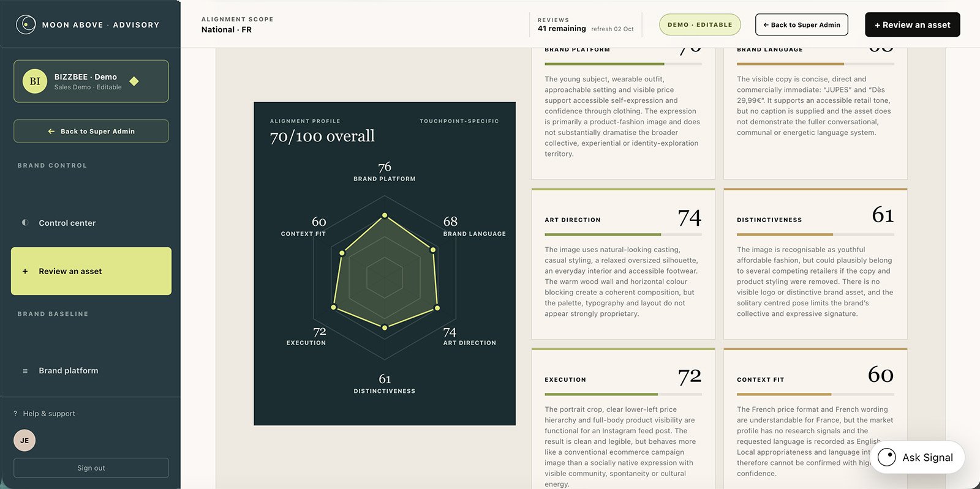Click the 74 Art Direction radar label
This screenshot has height=489, width=980.
click(469, 336)
